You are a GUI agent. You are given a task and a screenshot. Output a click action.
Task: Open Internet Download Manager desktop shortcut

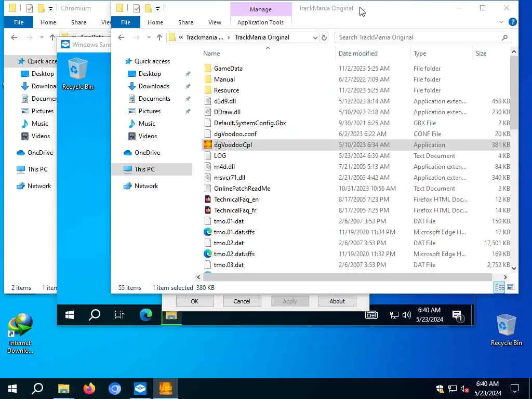20,333
